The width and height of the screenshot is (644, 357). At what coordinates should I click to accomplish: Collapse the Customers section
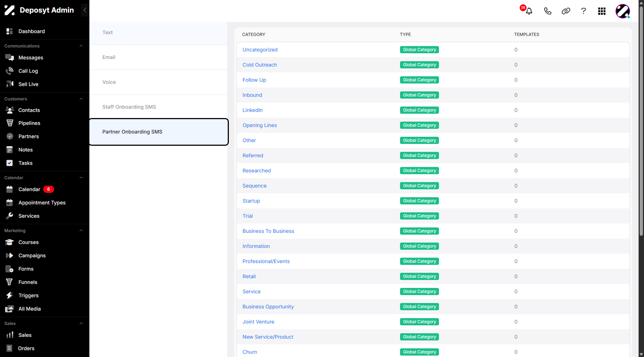pos(81,99)
